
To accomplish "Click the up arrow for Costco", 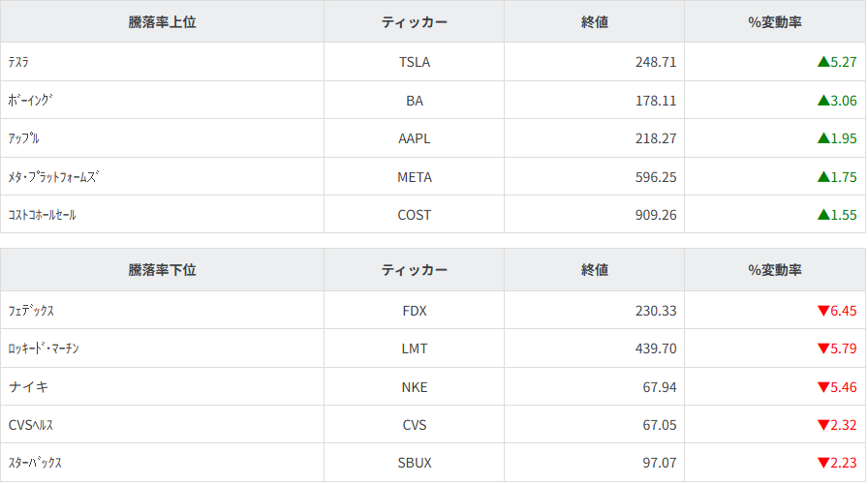I will pos(823,215).
